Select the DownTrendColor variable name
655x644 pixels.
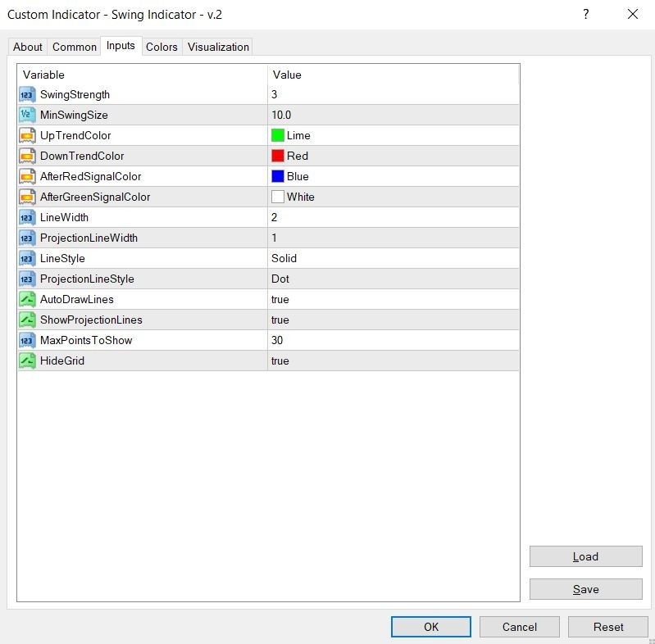82,156
